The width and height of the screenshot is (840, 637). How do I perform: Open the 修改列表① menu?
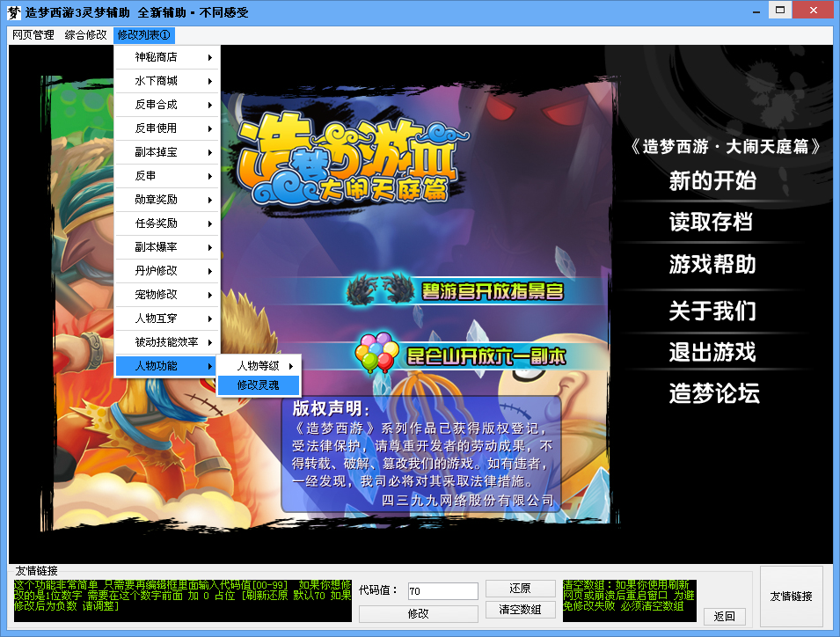coord(143,35)
